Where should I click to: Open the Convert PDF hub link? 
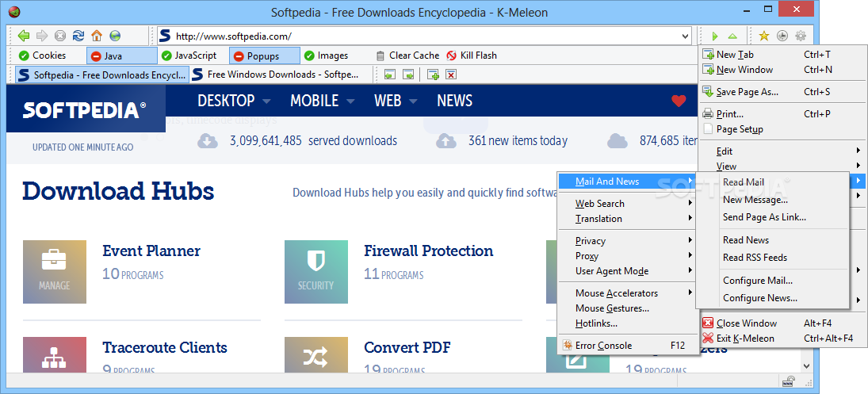click(407, 347)
